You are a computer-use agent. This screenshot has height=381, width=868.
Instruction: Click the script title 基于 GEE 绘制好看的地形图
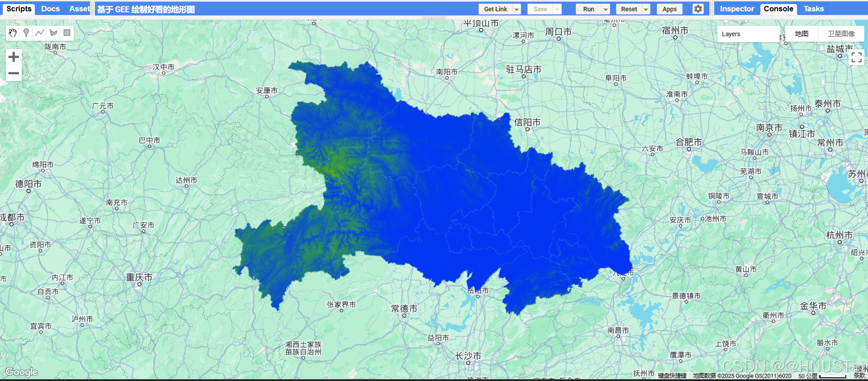pos(146,9)
